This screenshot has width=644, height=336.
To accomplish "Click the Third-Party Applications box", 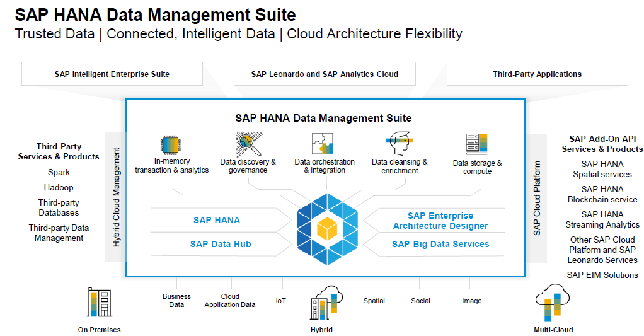I will point(537,74).
